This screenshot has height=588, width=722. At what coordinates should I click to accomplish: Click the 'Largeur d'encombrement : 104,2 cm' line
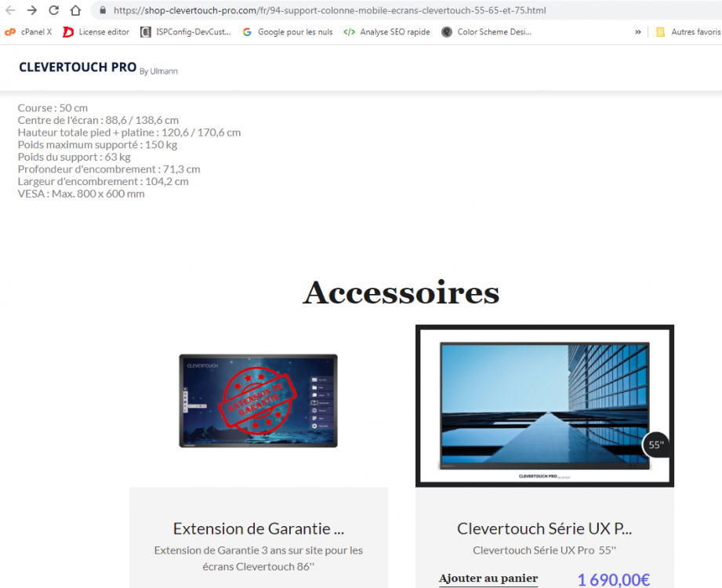click(x=103, y=181)
